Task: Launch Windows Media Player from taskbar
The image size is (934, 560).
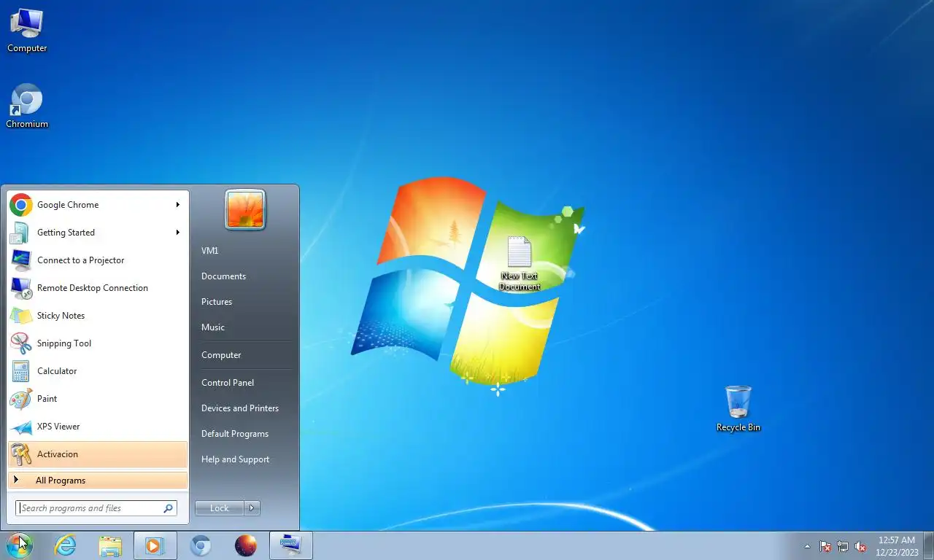Action: 155,545
